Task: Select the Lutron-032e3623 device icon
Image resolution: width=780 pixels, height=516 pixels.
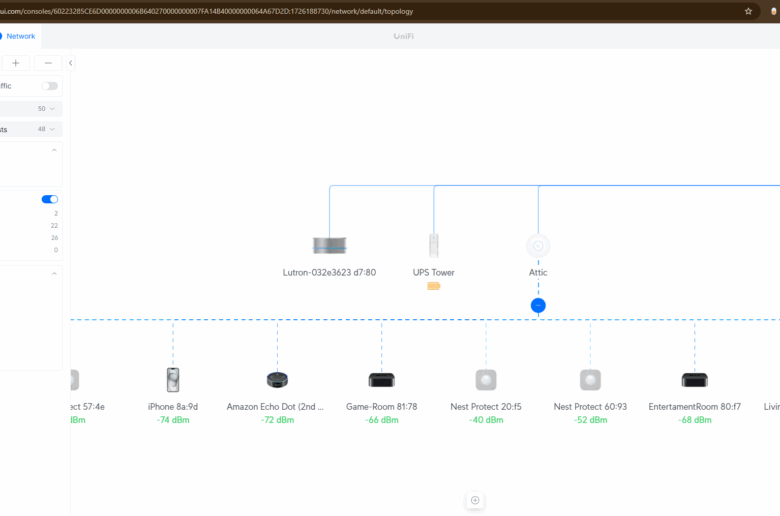Action: click(x=329, y=245)
